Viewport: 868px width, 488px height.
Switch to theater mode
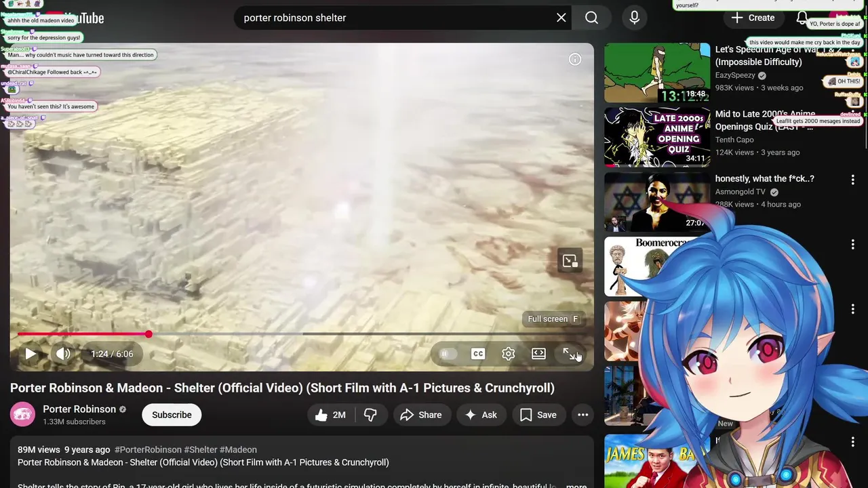click(x=538, y=354)
